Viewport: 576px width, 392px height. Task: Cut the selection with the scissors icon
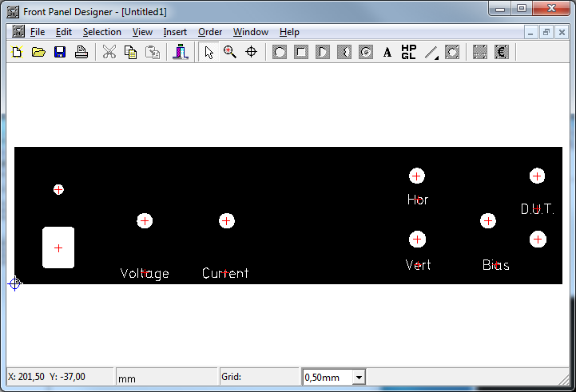click(109, 53)
